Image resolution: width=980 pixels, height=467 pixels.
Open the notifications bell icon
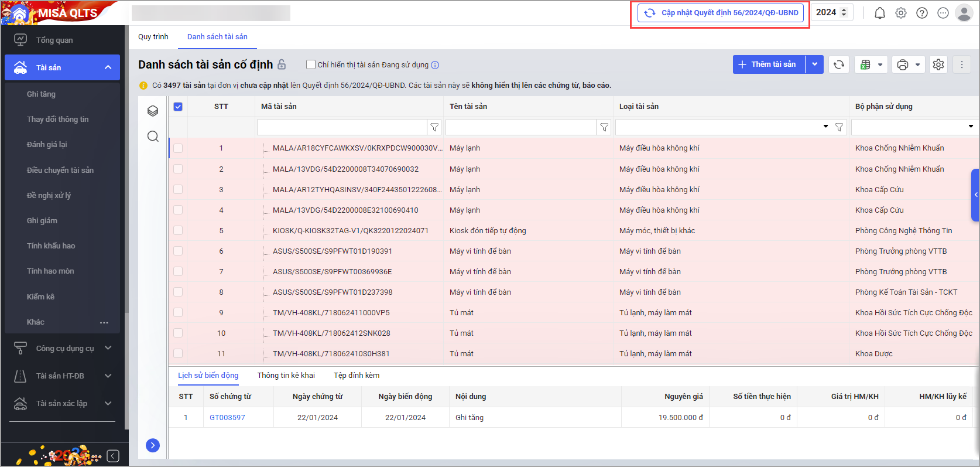pyautogui.click(x=879, y=13)
